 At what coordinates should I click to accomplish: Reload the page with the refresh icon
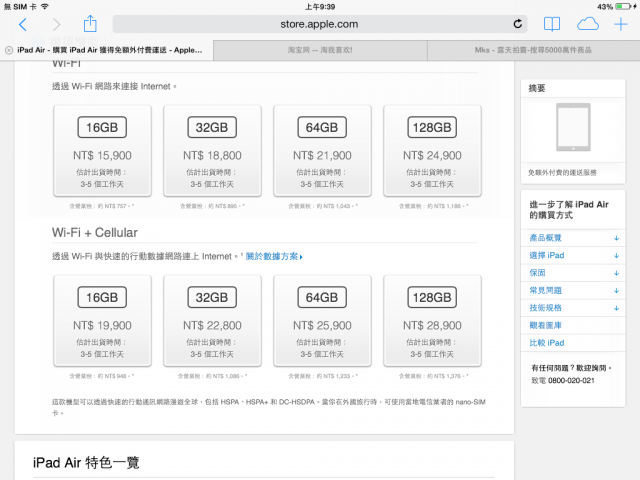[x=518, y=24]
